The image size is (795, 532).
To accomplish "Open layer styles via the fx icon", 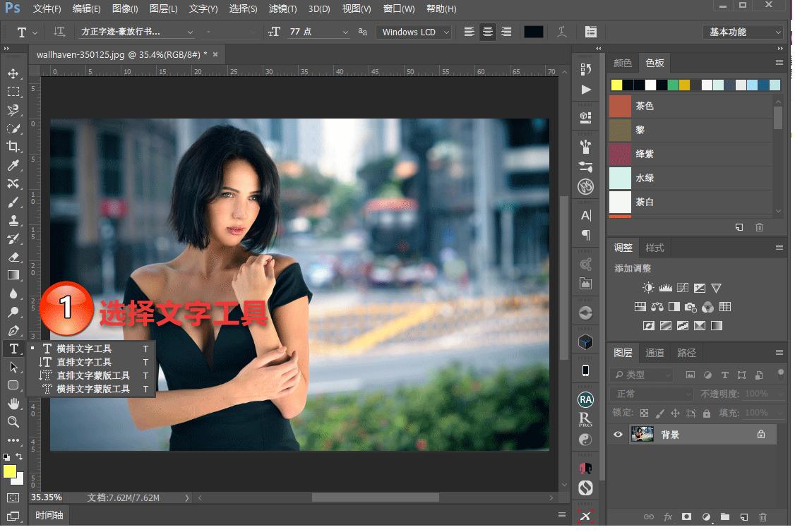I will point(667,516).
